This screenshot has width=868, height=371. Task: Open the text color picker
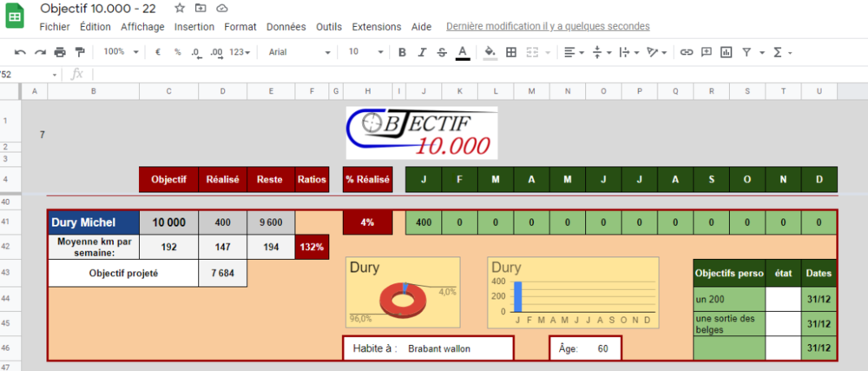coord(463,52)
